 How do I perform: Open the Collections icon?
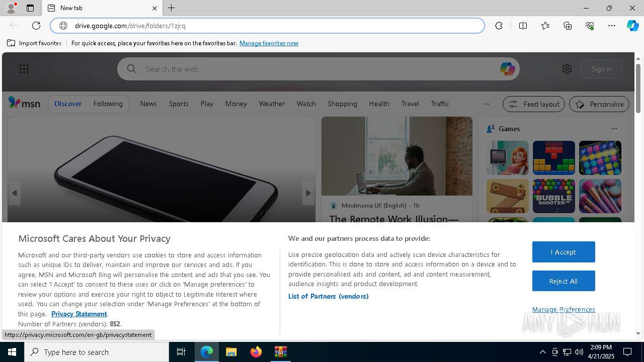(568, 26)
